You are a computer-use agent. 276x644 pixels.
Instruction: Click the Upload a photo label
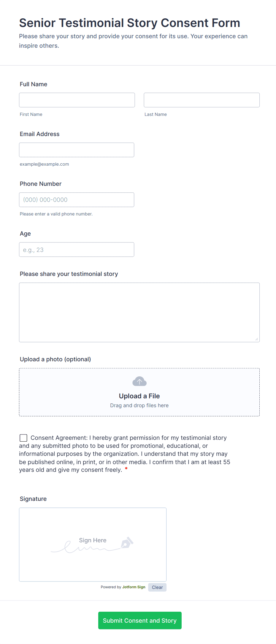[55, 359]
